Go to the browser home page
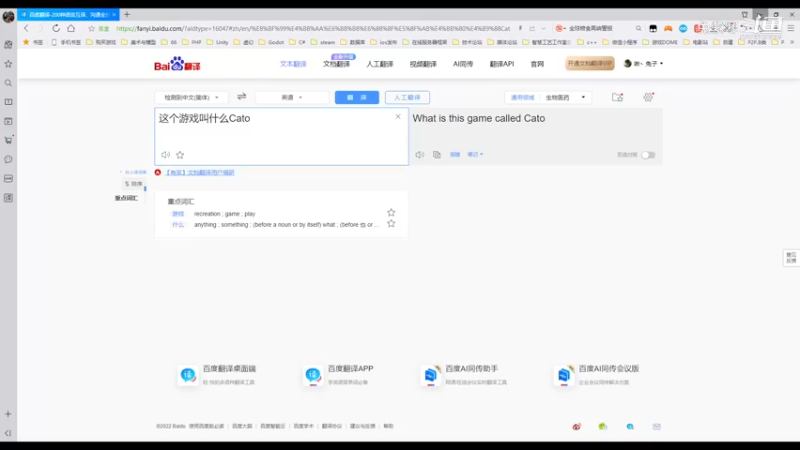The image size is (800, 450). coord(71,29)
